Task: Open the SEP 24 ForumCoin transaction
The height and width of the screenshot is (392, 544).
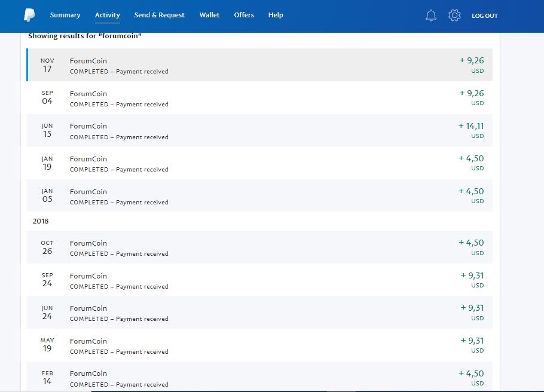Action: pyautogui.click(x=259, y=280)
